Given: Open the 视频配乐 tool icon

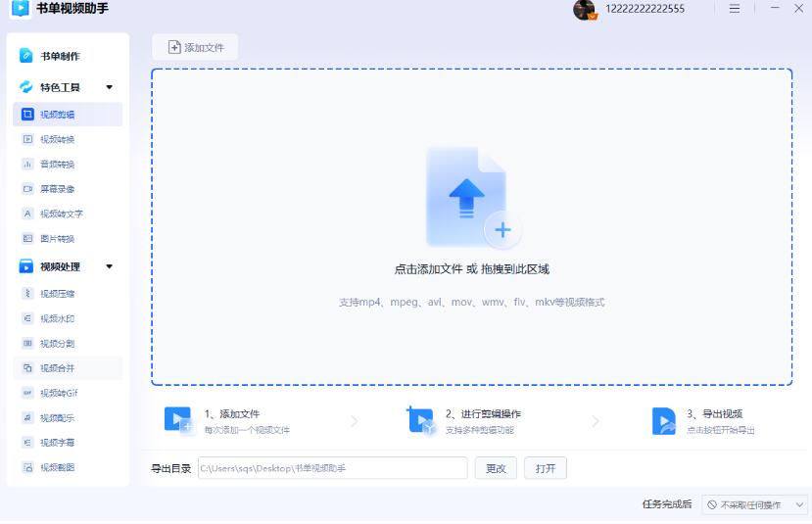Looking at the screenshot, I should click(28, 417).
